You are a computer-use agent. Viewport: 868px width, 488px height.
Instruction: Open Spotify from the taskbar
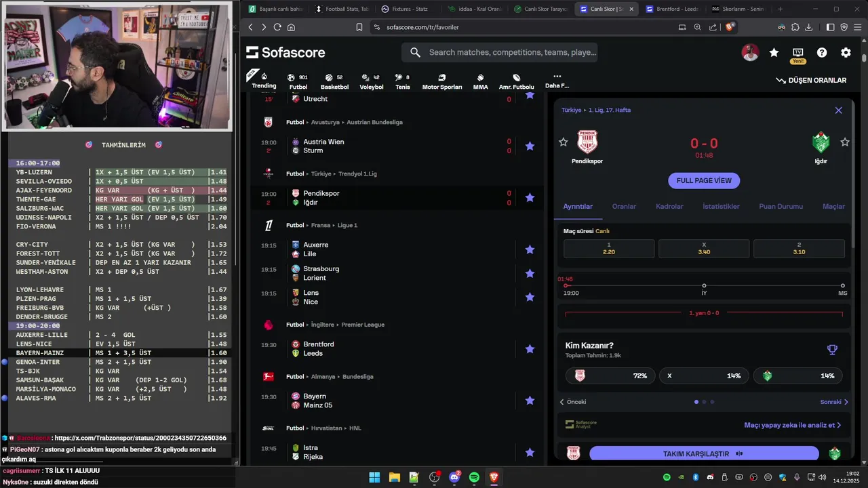click(474, 477)
